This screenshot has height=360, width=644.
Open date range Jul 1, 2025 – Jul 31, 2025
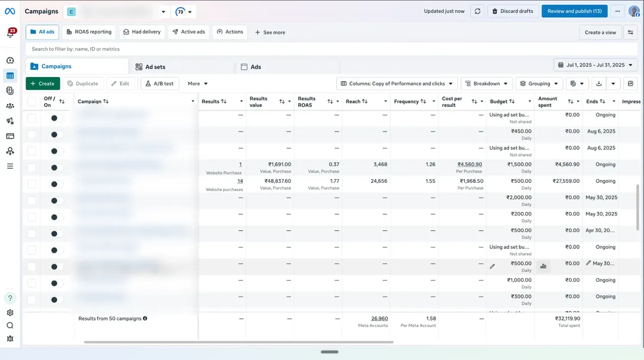(x=595, y=65)
